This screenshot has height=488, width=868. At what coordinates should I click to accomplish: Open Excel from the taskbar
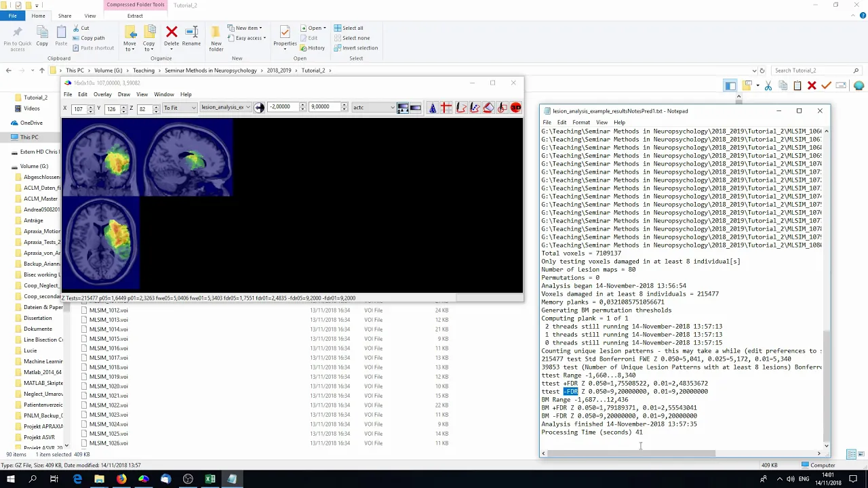(x=210, y=479)
